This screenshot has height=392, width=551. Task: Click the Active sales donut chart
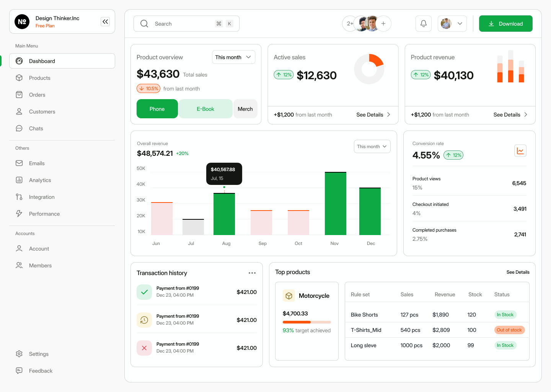click(369, 69)
